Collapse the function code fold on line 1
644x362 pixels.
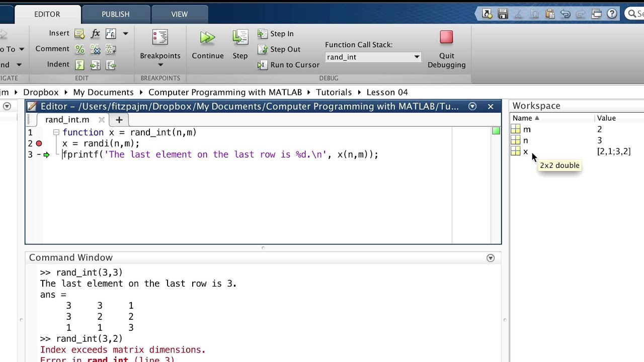coord(56,132)
